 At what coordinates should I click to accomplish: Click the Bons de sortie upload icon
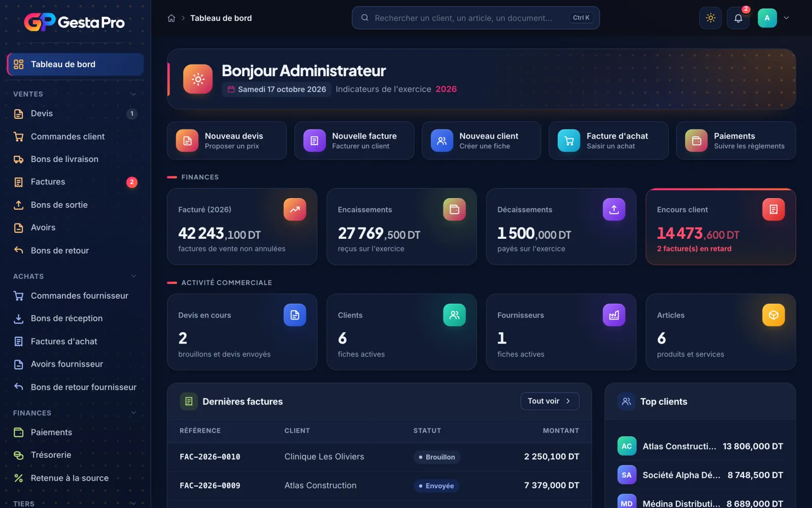point(19,205)
